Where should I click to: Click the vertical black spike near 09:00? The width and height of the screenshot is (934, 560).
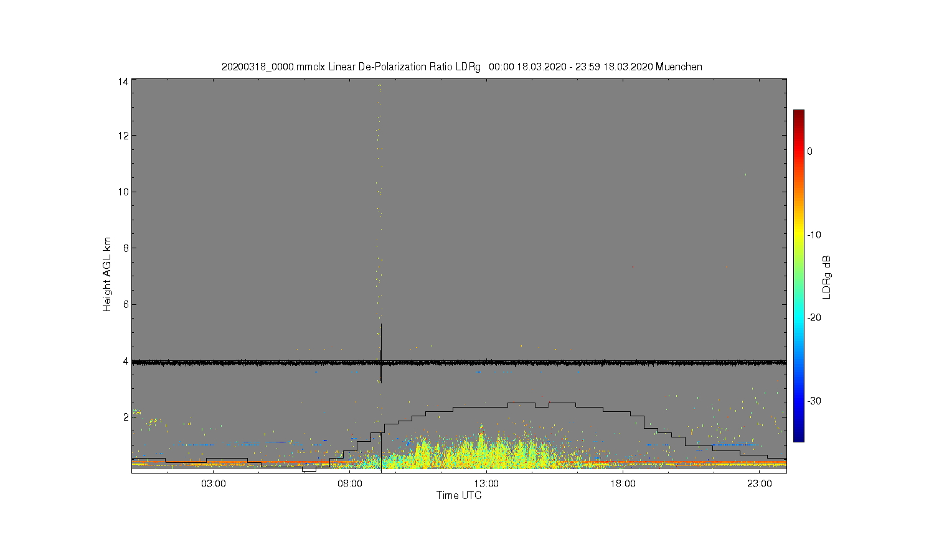[381, 353]
